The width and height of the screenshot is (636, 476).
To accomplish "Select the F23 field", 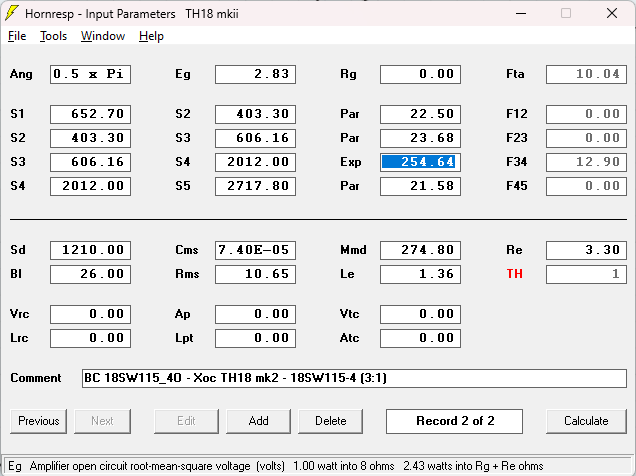I will (x=586, y=138).
